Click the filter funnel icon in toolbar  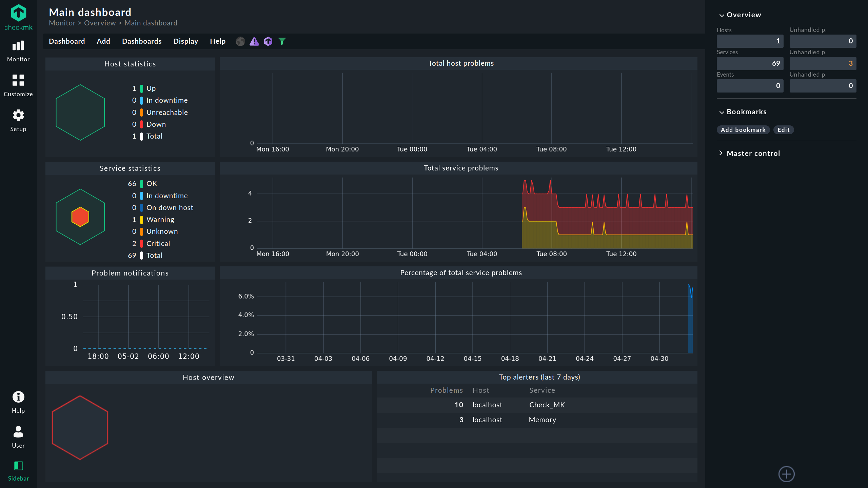tap(282, 41)
